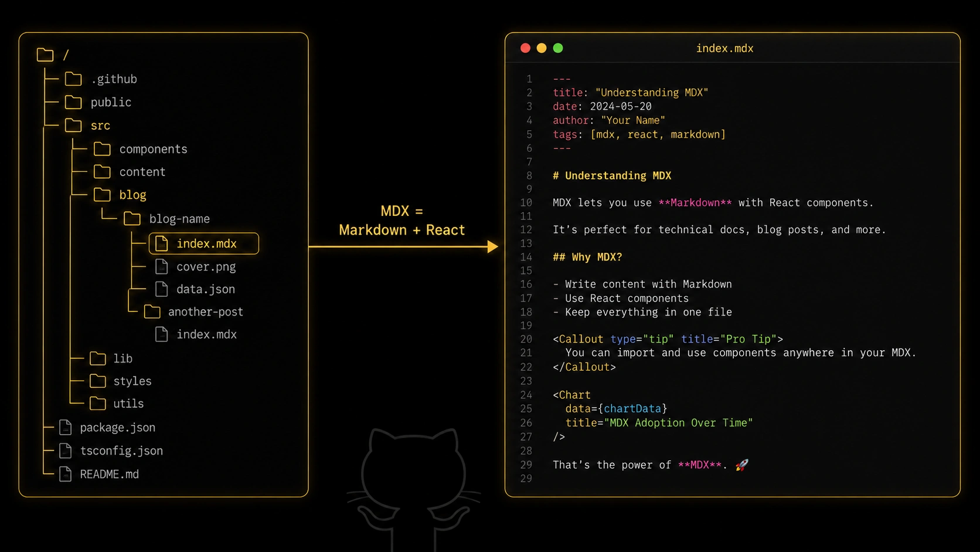
Task: Click the title "Understanding MDX" frontmatter line
Action: [x=631, y=93]
